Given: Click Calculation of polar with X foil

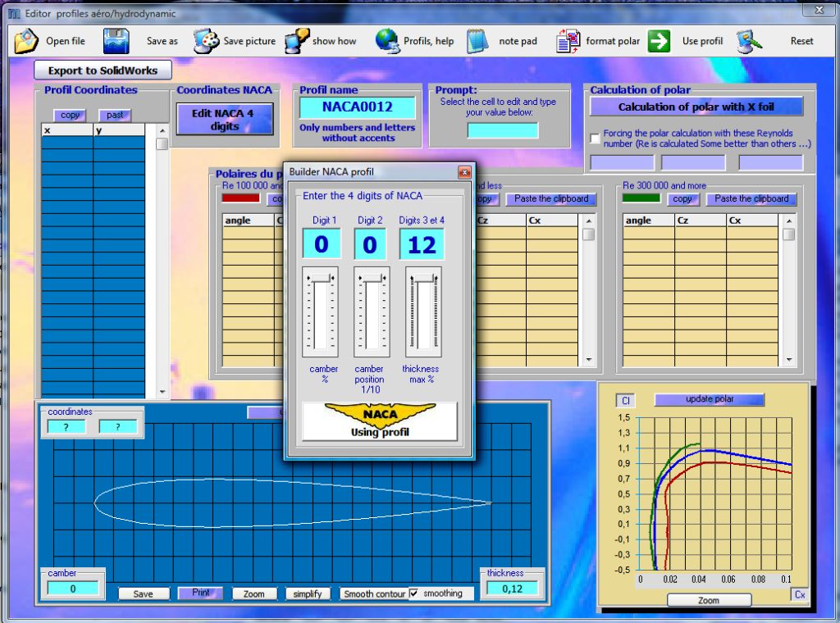Looking at the screenshot, I should [x=696, y=107].
